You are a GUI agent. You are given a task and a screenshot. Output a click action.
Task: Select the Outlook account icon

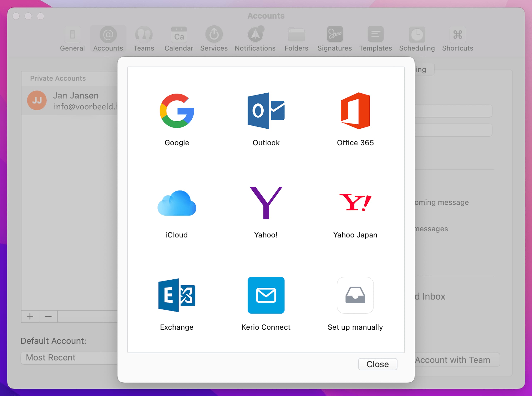point(266,111)
